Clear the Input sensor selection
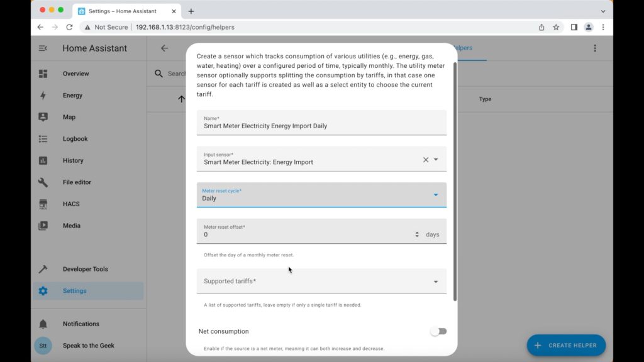Viewport: 644px width, 362px height. click(426, 160)
